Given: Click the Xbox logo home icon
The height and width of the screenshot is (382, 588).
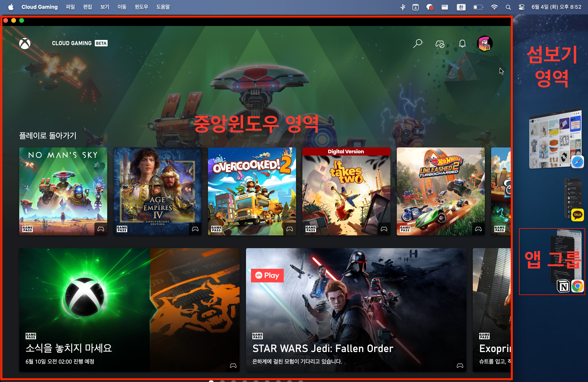Looking at the screenshot, I should point(25,44).
